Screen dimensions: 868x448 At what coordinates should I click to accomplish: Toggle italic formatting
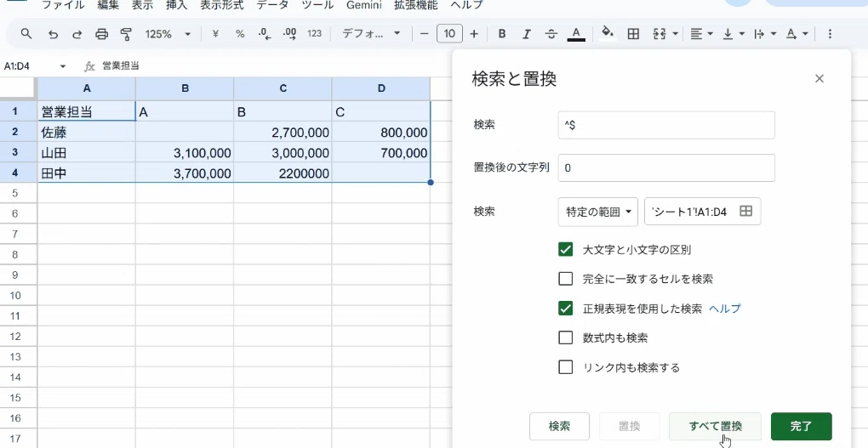[527, 34]
